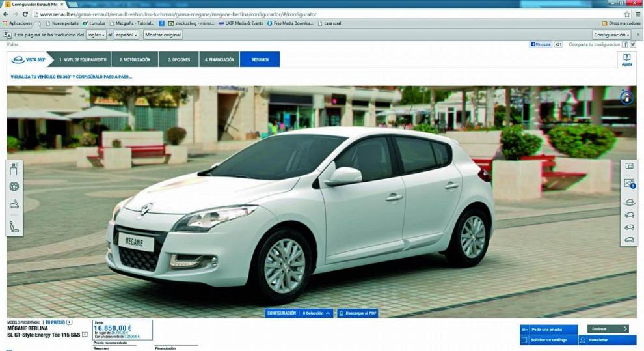Open the inglés source language dropdown

96,35
